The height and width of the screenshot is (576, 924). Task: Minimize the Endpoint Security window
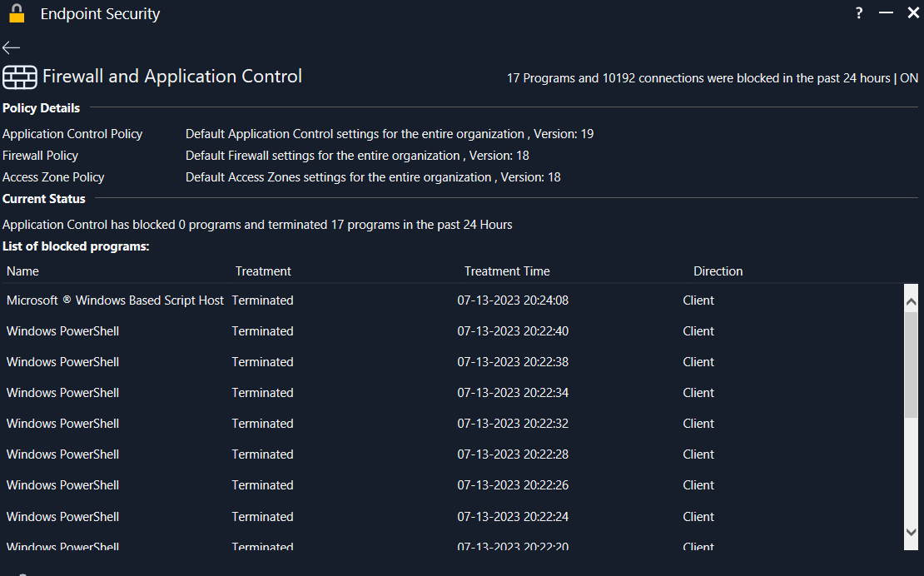[886, 13]
